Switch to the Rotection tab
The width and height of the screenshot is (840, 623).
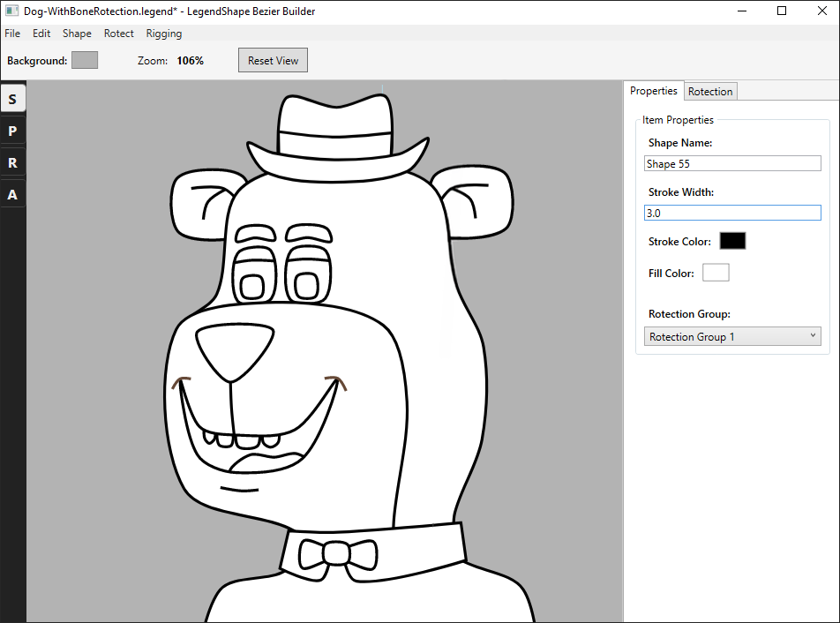(710, 91)
